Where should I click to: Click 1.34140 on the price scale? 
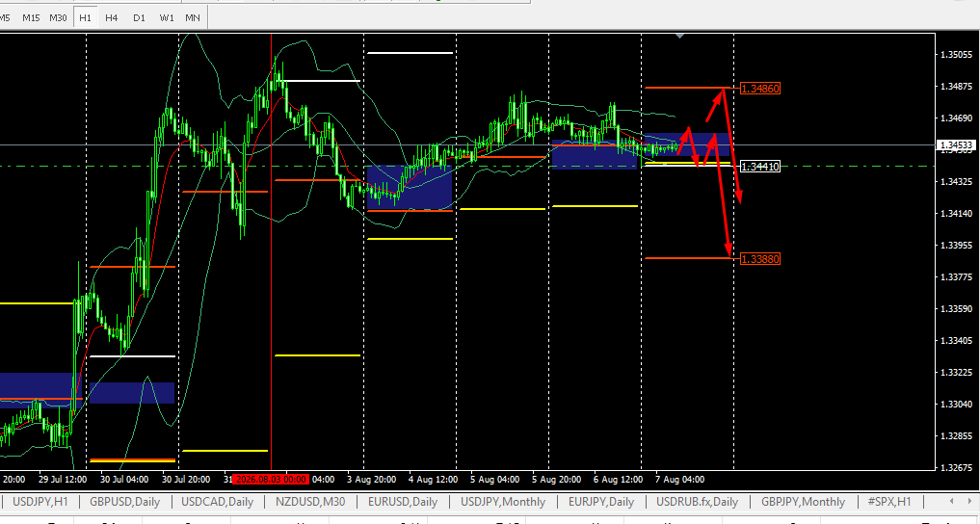tap(956, 214)
